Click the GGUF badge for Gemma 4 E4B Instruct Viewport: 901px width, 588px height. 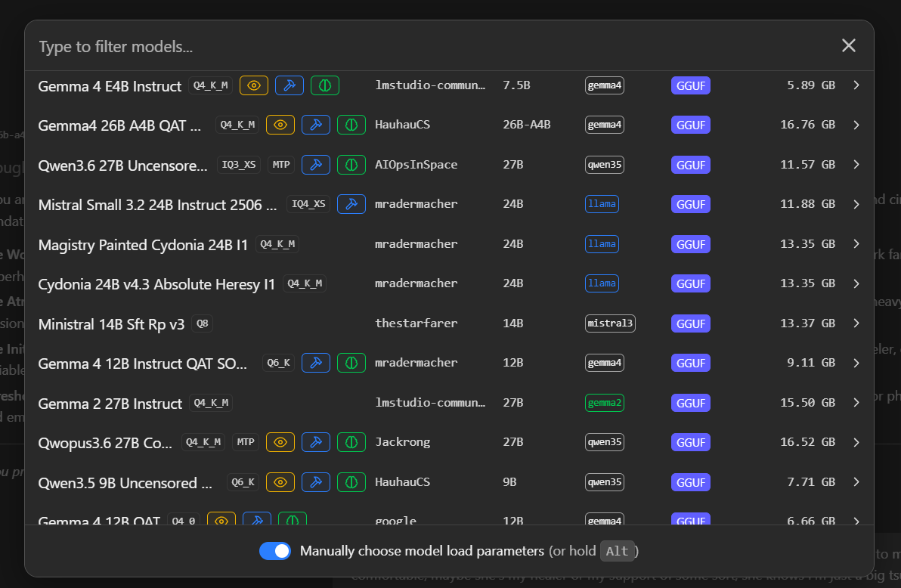[x=691, y=85]
